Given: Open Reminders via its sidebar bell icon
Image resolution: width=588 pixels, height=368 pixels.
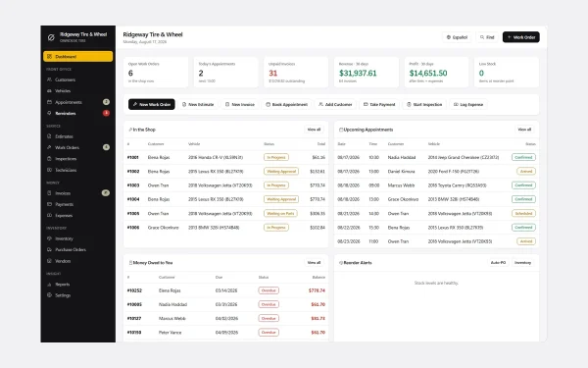Looking at the screenshot, I should [x=49, y=113].
